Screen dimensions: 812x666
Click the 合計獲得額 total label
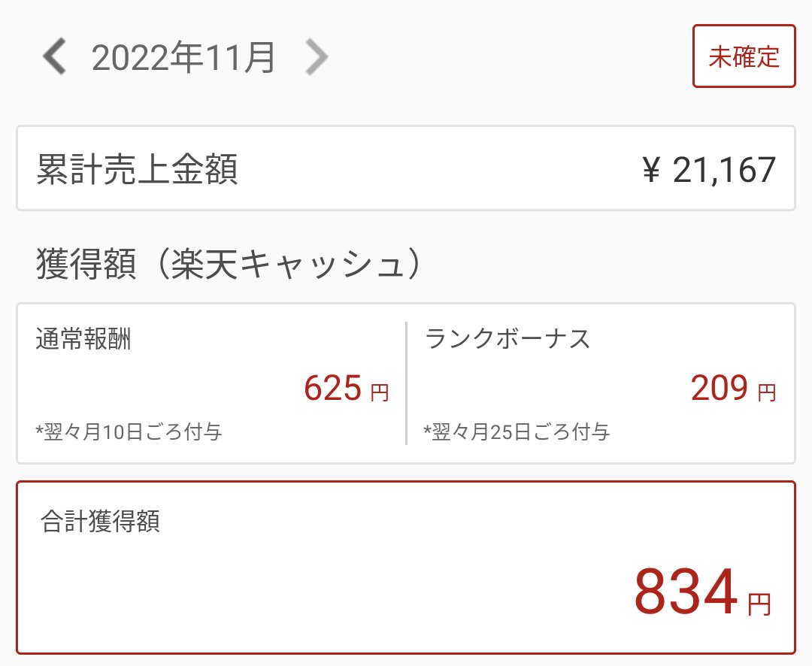tap(100, 520)
